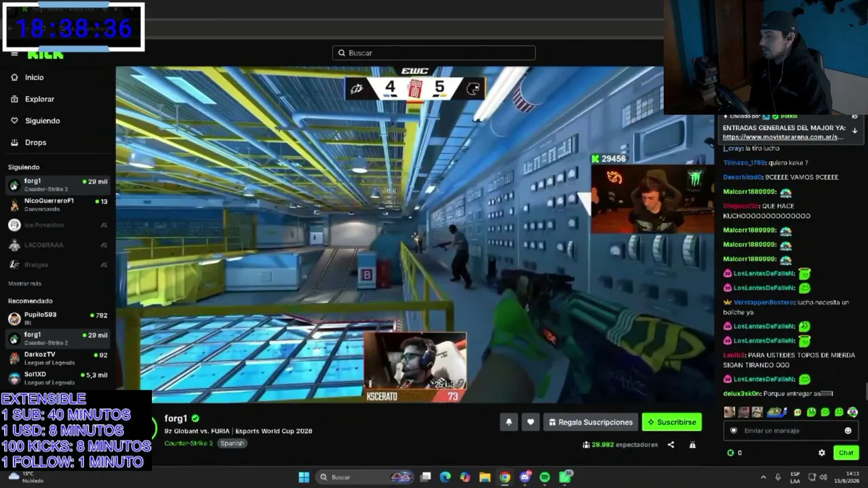Viewport: 868px width, 488px height.
Task: Click the share icon next to viewers
Action: (x=671, y=445)
